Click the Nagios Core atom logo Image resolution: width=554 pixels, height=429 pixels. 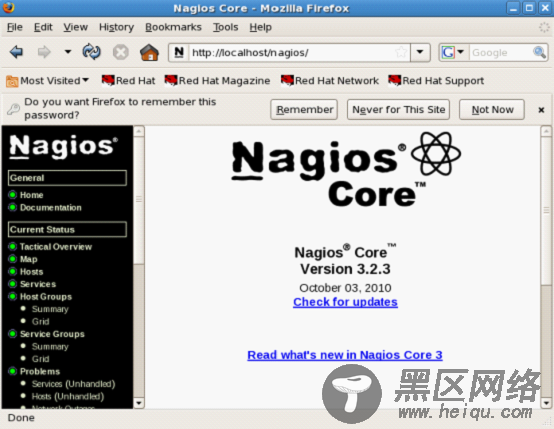(x=436, y=153)
